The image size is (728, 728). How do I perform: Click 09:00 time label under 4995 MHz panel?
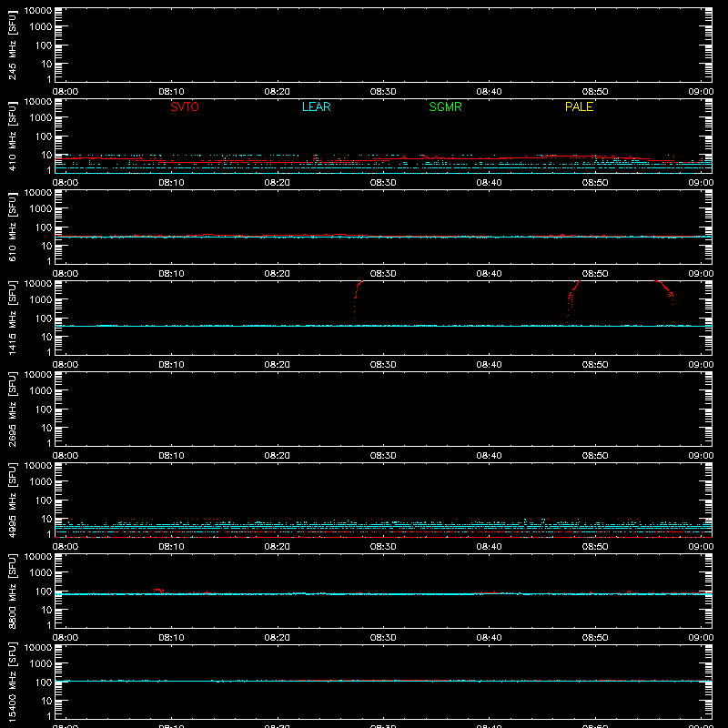coord(701,547)
